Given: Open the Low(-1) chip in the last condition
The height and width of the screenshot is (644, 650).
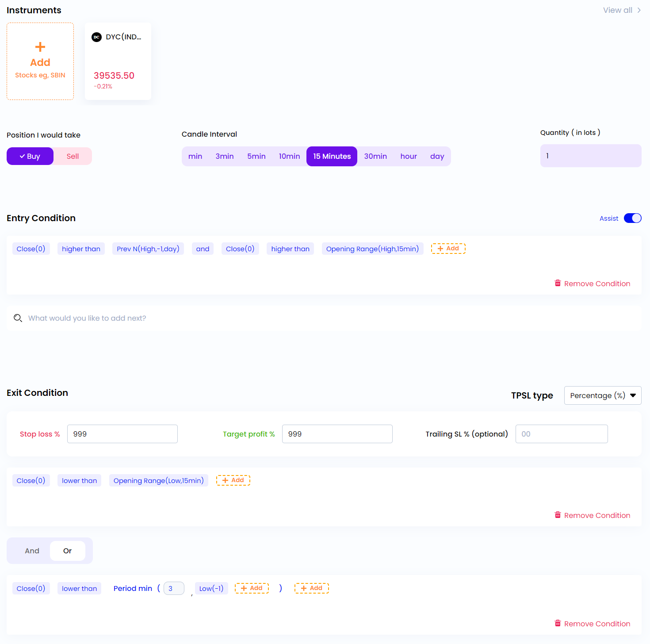Looking at the screenshot, I should (x=211, y=588).
